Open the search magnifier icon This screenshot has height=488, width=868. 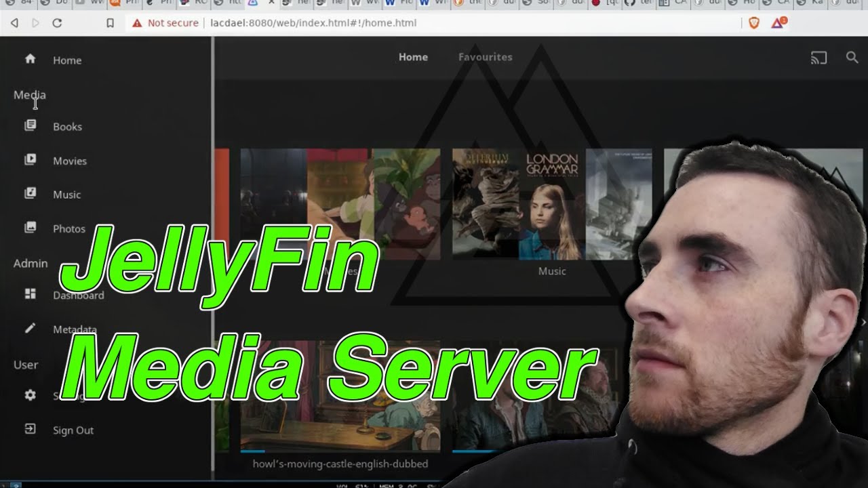tap(852, 58)
